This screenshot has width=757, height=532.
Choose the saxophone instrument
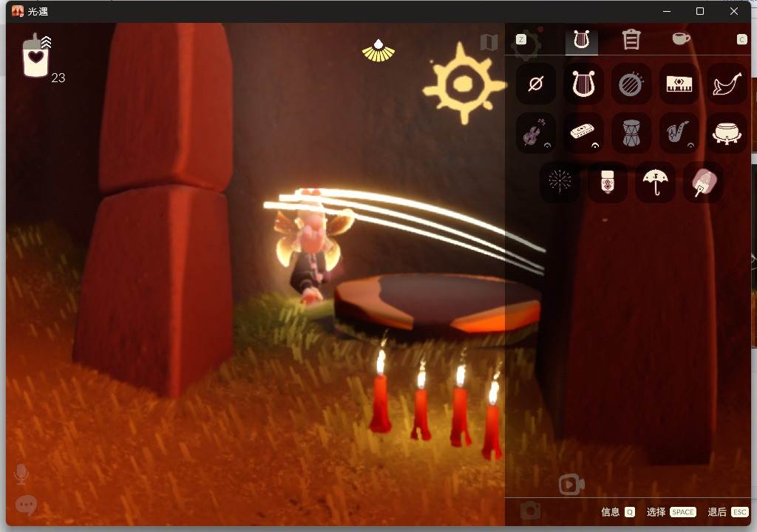point(679,133)
